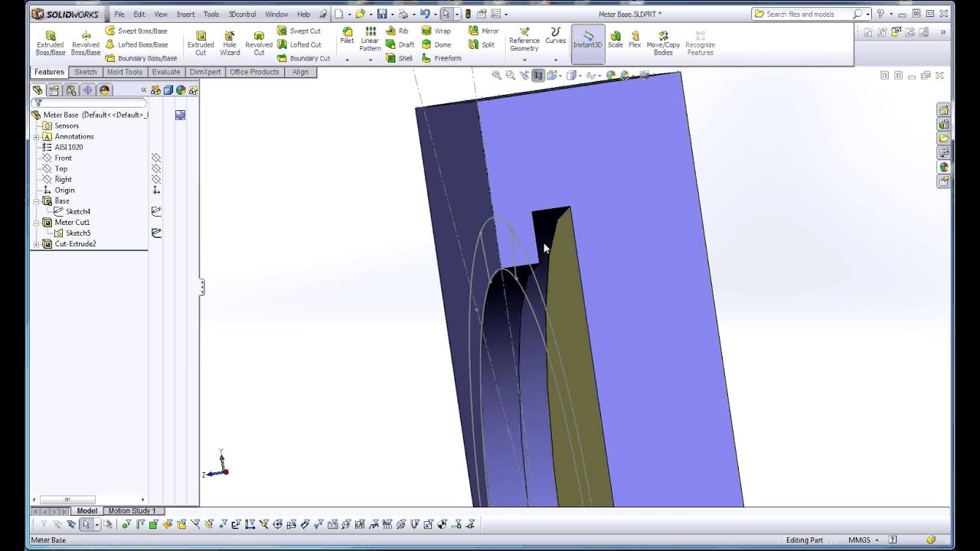Open the Curves dropdown arrow
Screen dimensions: 980x551
pos(555,60)
